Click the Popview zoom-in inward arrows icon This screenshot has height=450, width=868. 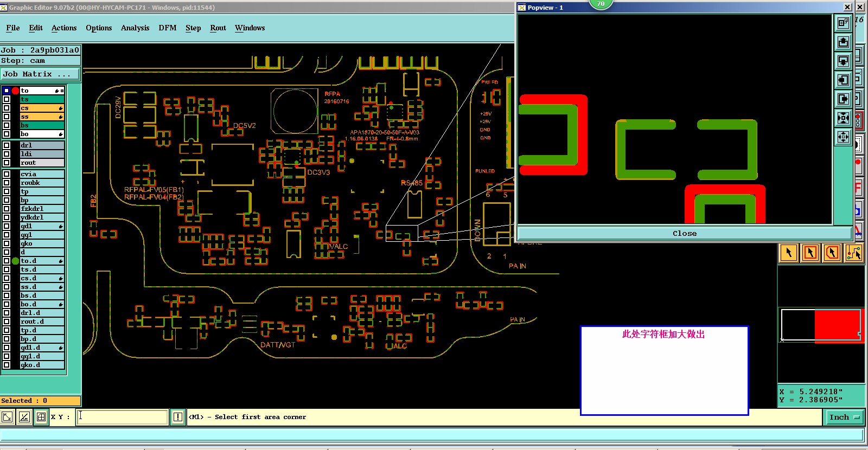tap(843, 118)
